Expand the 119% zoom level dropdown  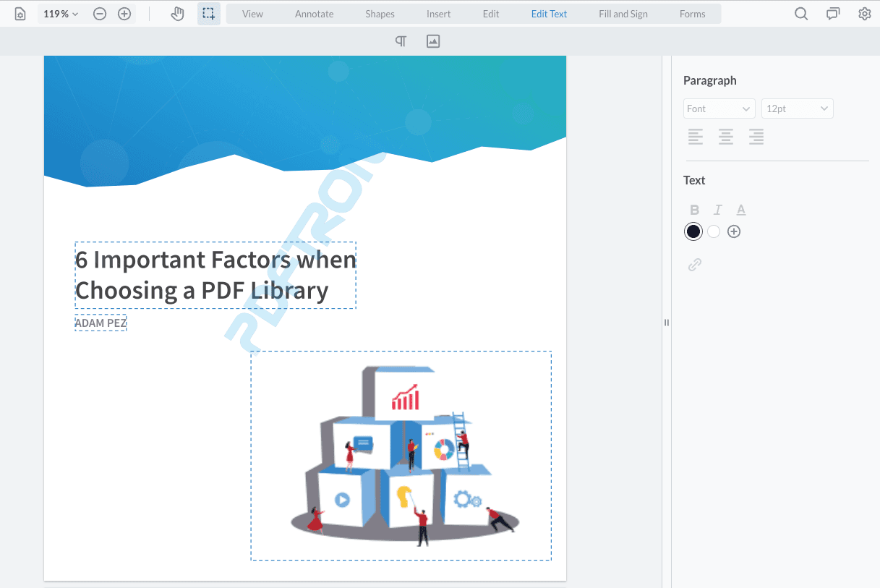click(61, 14)
